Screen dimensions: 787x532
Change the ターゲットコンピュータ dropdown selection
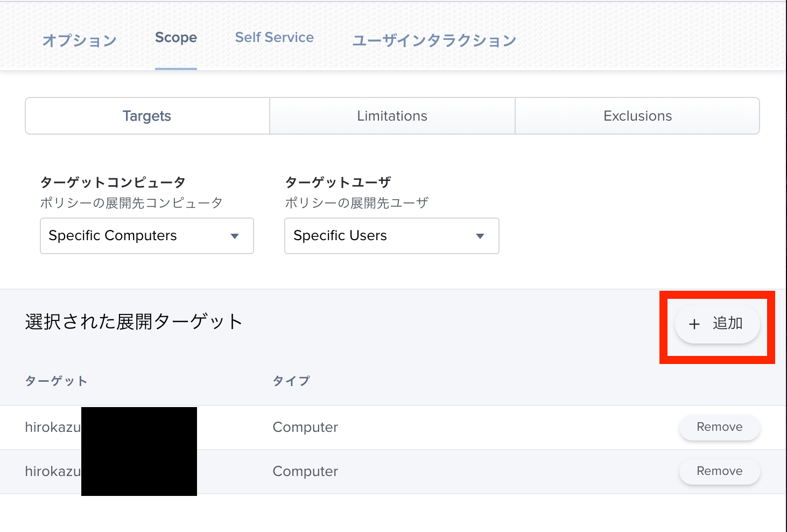coord(145,236)
